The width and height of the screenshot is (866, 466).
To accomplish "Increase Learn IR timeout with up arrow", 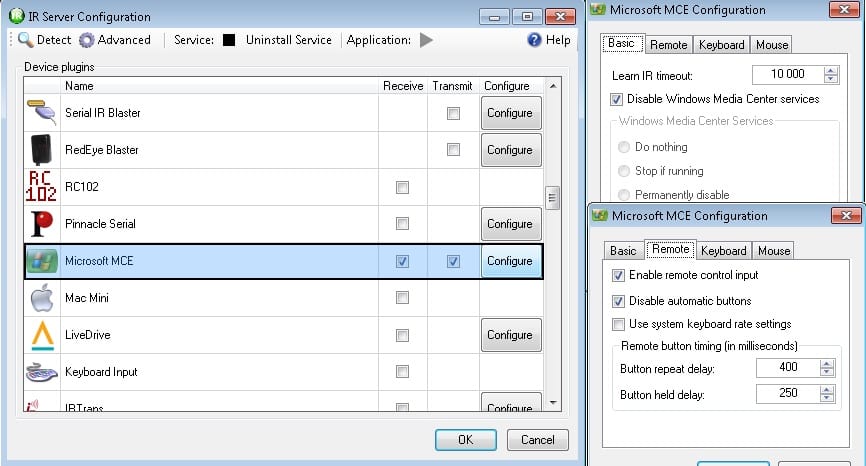I will 830,70.
